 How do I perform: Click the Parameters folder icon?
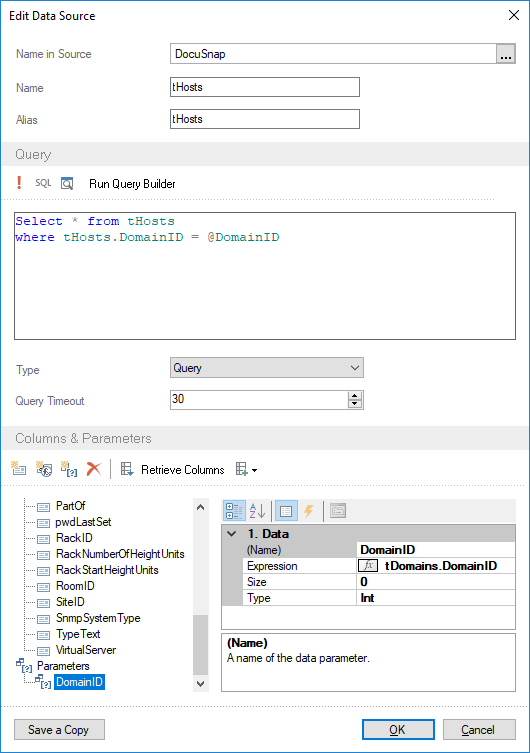(24, 666)
